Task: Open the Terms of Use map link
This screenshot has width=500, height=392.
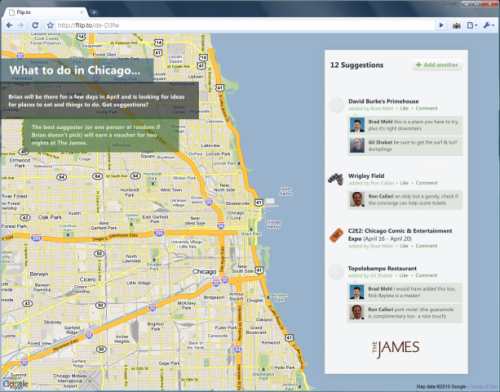Action: [x=483, y=387]
